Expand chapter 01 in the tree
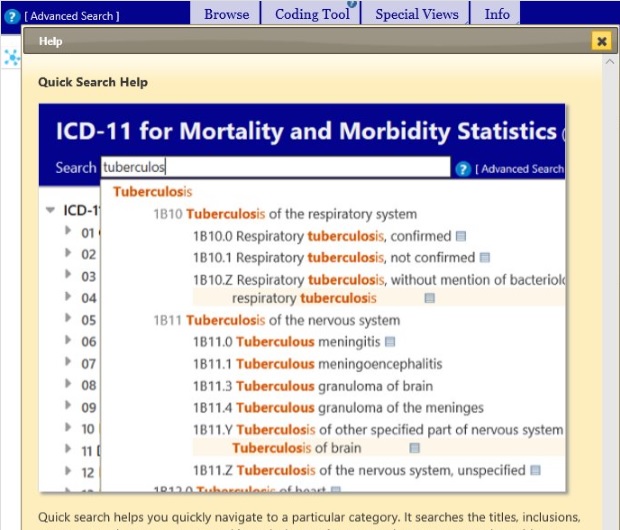620x530 pixels. (x=68, y=230)
